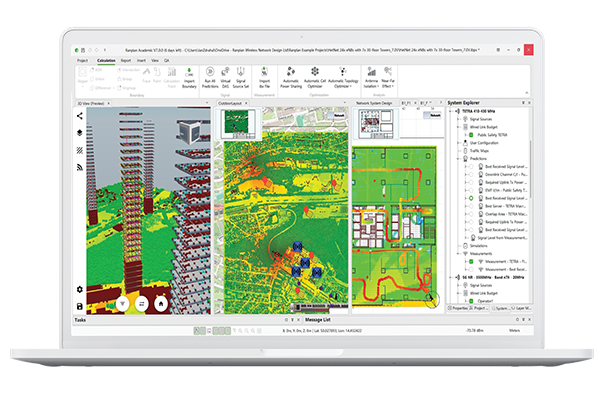Viewport: 604px width, 394px height.
Task: Toggle Measurement - Best Received checkbox
Action: coord(471,270)
